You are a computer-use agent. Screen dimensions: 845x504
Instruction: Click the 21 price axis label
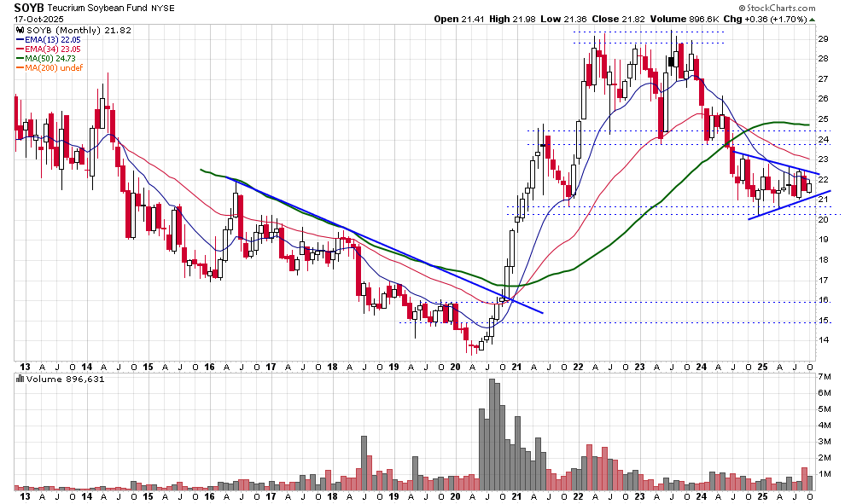(x=823, y=200)
